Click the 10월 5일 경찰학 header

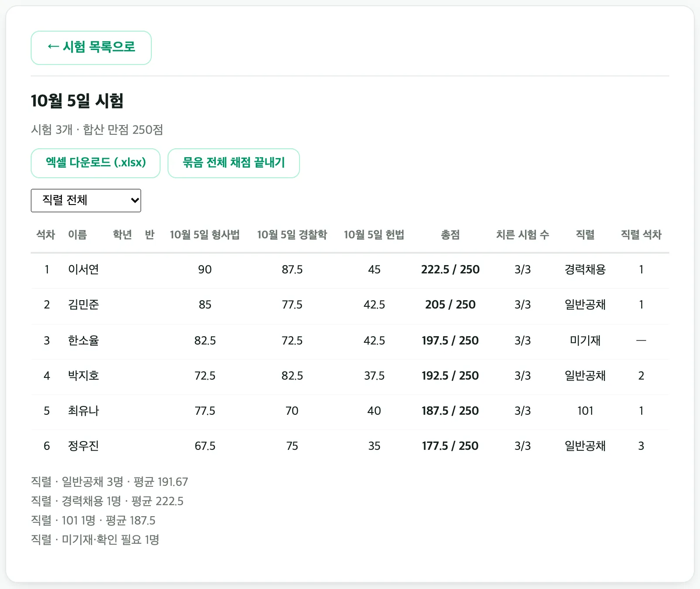coord(292,235)
